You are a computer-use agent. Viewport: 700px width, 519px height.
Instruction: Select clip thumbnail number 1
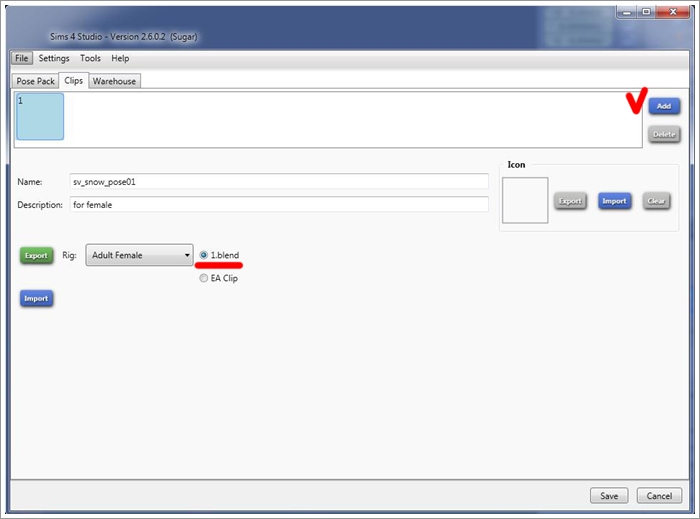40,116
